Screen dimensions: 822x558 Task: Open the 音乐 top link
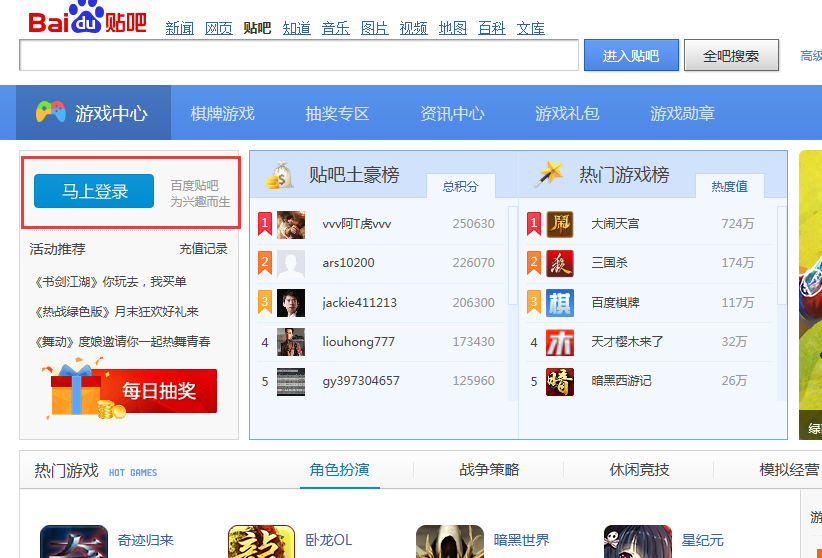336,28
